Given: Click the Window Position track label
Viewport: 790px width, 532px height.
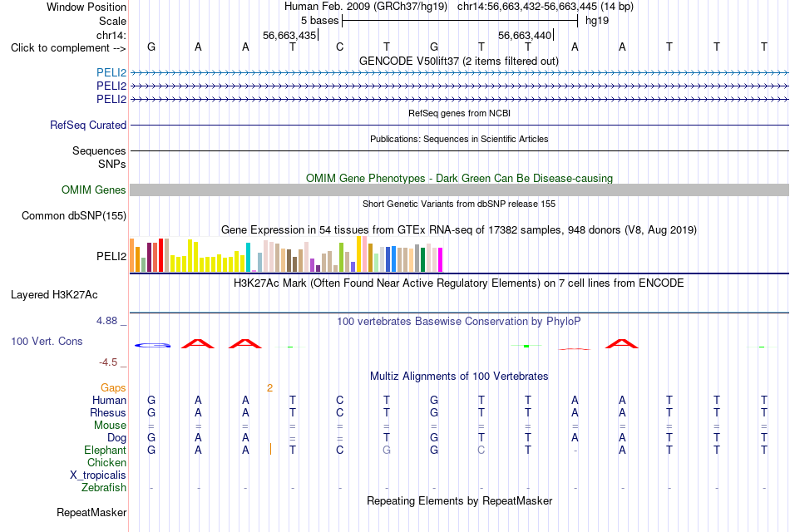Looking at the screenshot, I should (x=86, y=7).
